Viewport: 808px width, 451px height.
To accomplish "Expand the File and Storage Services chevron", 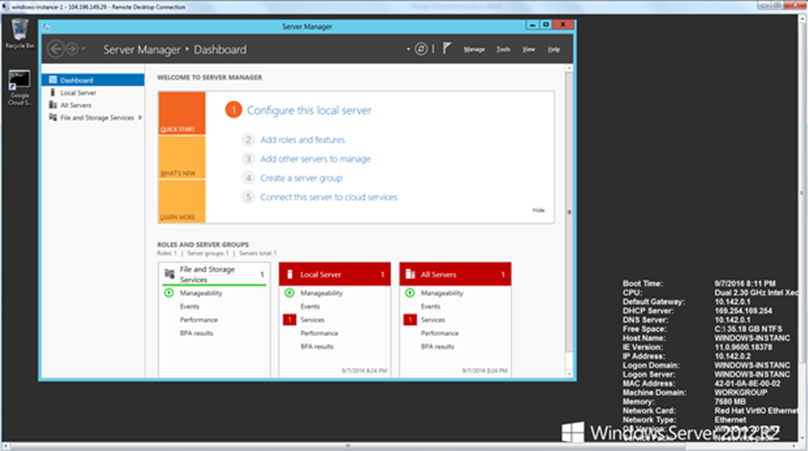I will tap(140, 118).
